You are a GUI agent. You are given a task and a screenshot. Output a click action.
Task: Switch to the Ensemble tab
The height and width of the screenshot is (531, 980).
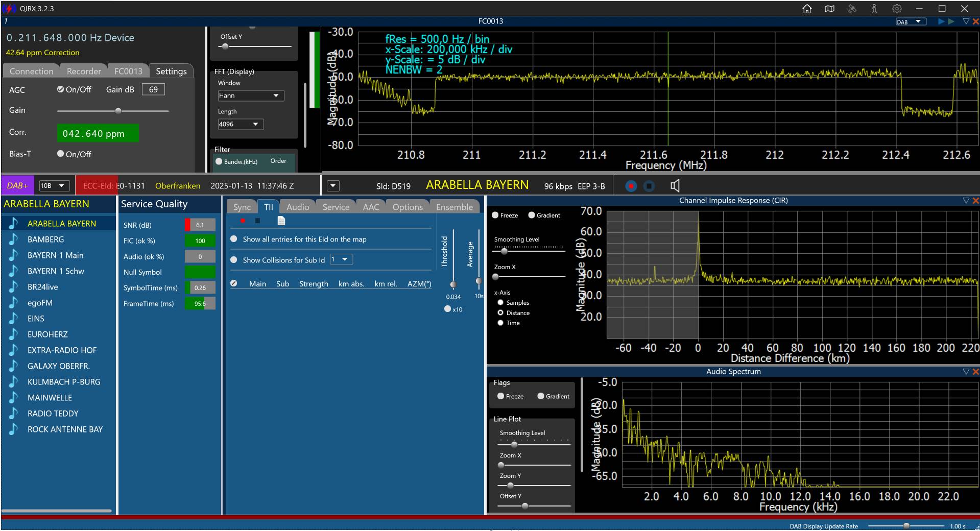454,207
